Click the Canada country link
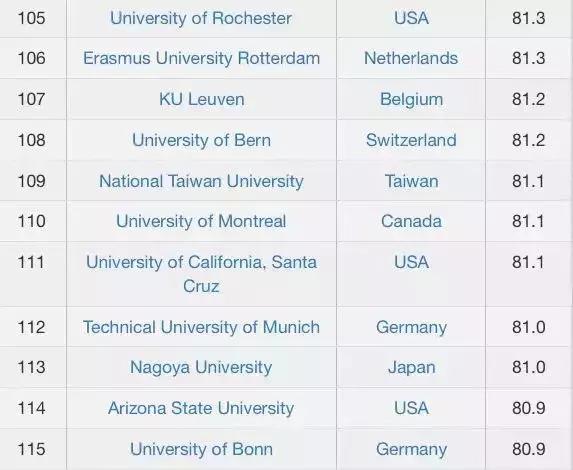Image resolution: width=573 pixels, height=470 pixels. click(411, 221)
